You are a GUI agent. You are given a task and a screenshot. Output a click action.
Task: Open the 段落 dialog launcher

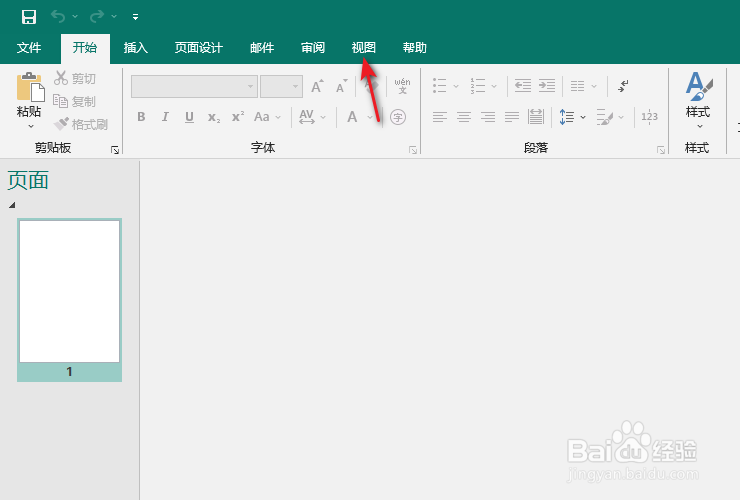pyautogui.click(x=661, y=150)
